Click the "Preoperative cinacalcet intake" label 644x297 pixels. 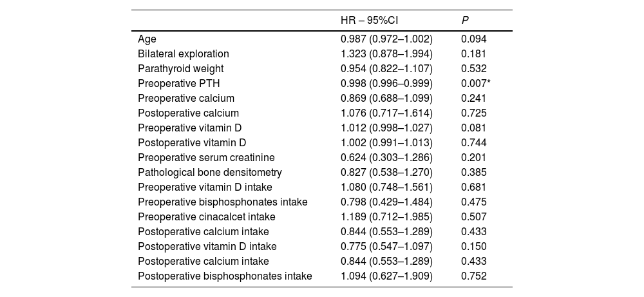[x=204, y=216]
